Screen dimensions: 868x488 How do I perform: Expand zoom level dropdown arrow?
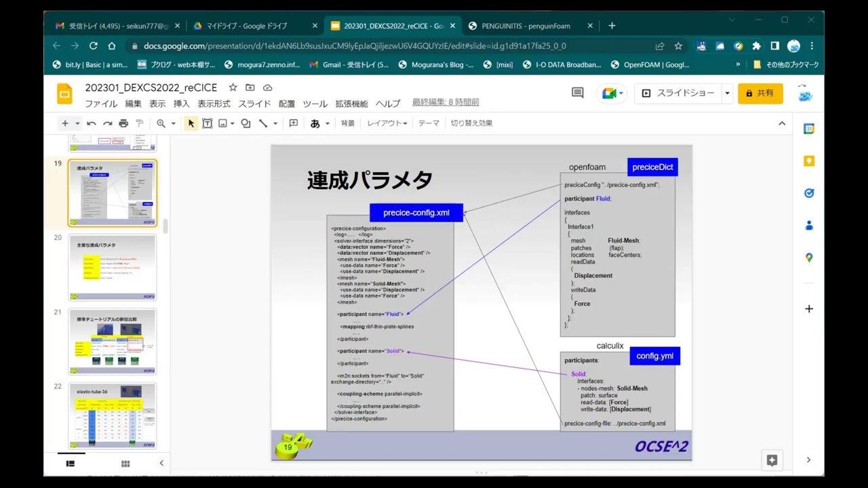pos(173,123)
